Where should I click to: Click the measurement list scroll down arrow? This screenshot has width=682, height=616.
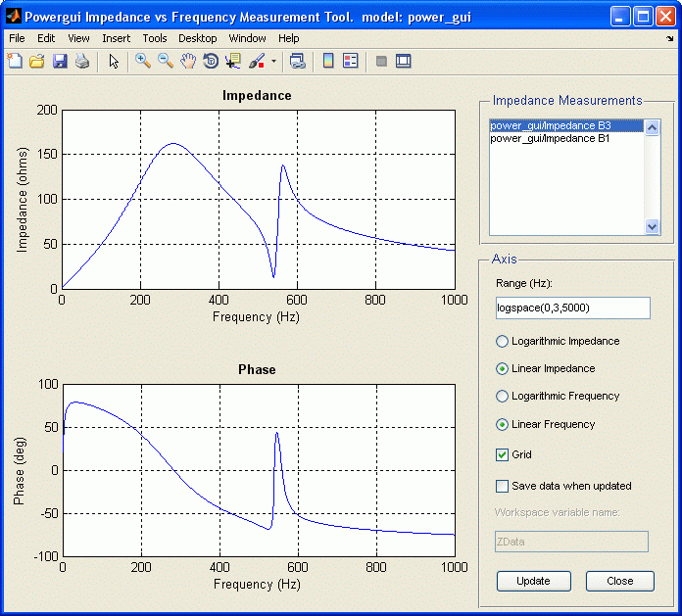(652, 226)
